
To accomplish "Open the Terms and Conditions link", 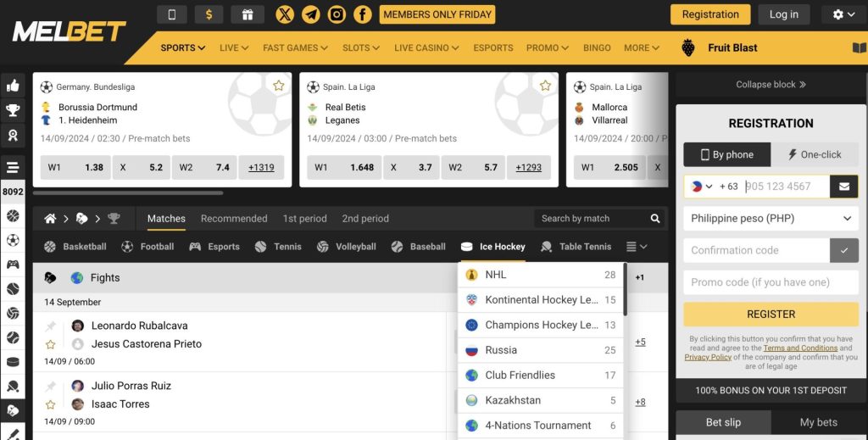I will pos(800,348).
